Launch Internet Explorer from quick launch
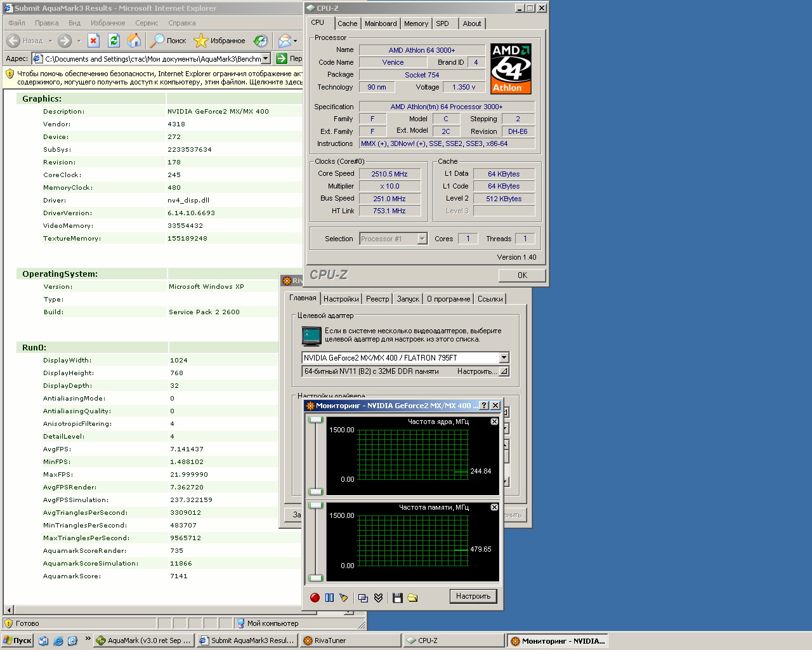812x650 pixels. coord(58,640)
